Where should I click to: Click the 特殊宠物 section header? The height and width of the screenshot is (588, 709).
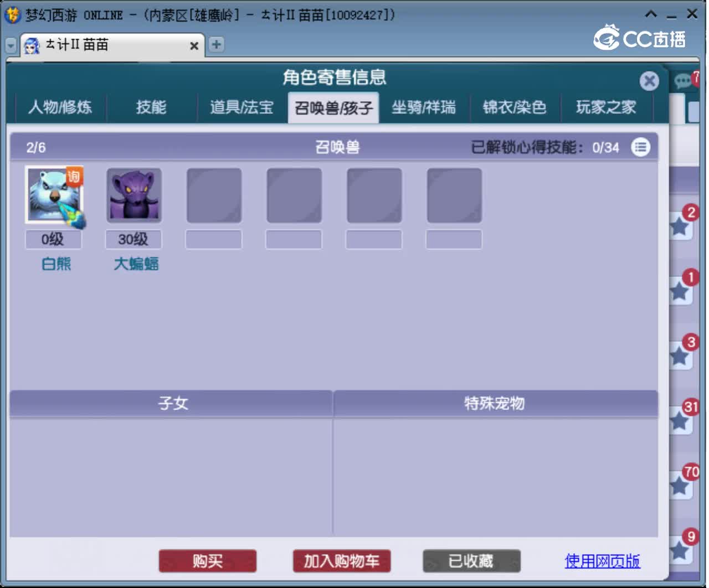click(495, 403)
